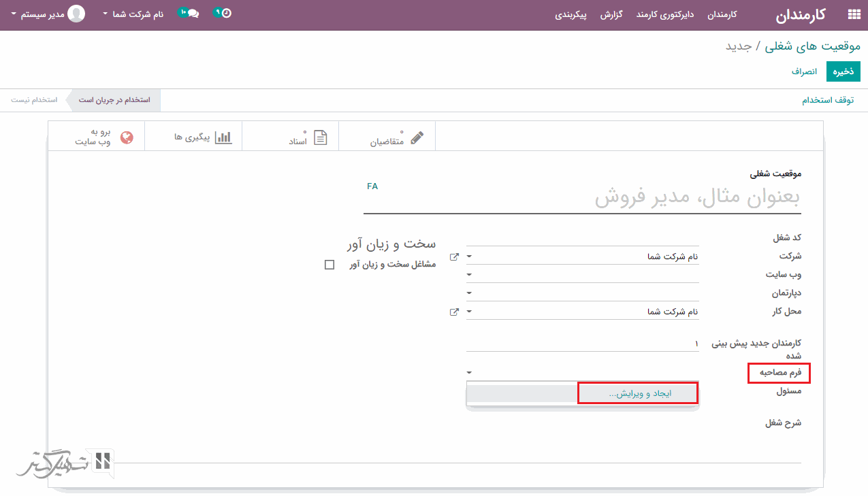Screen dimensions: 868x496
Task: Open the apps grid menu icon
Action: 853,14
